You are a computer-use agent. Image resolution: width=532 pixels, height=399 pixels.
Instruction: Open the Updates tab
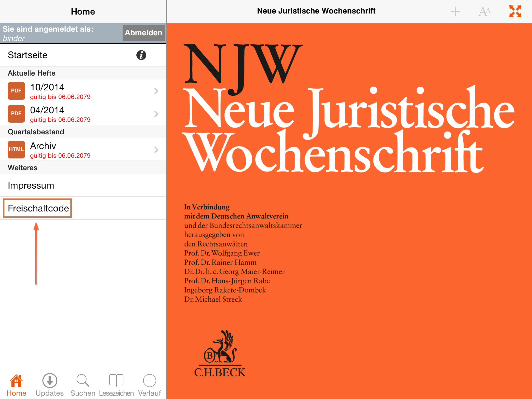coord(50,385)
